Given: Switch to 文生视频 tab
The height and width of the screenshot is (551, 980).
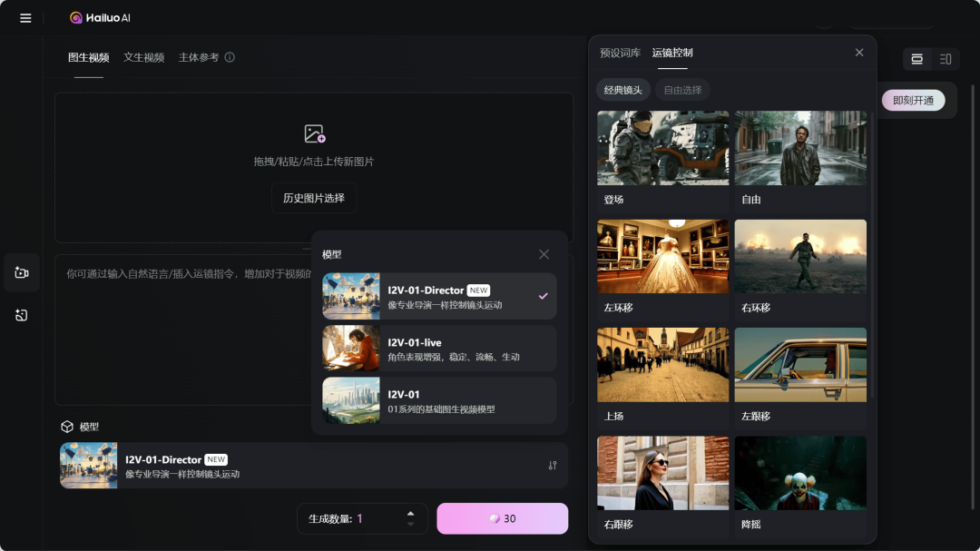Looking at the screenshot, I should tap(143, 57).
